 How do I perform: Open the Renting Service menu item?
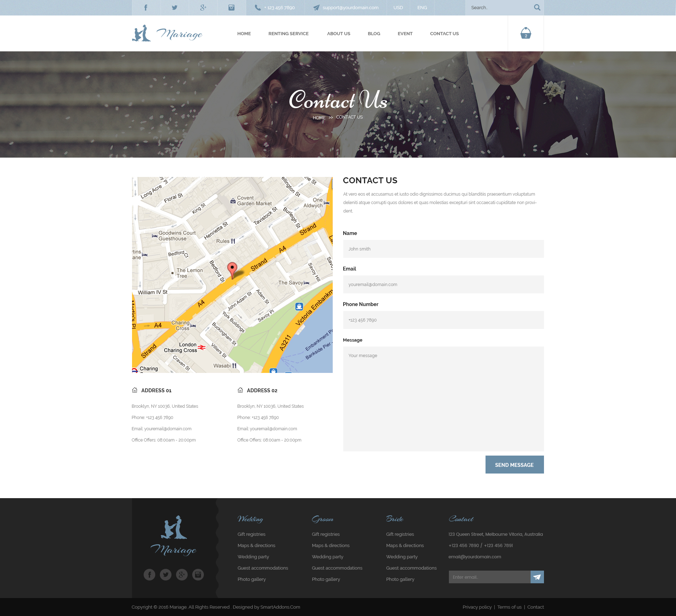288,34
